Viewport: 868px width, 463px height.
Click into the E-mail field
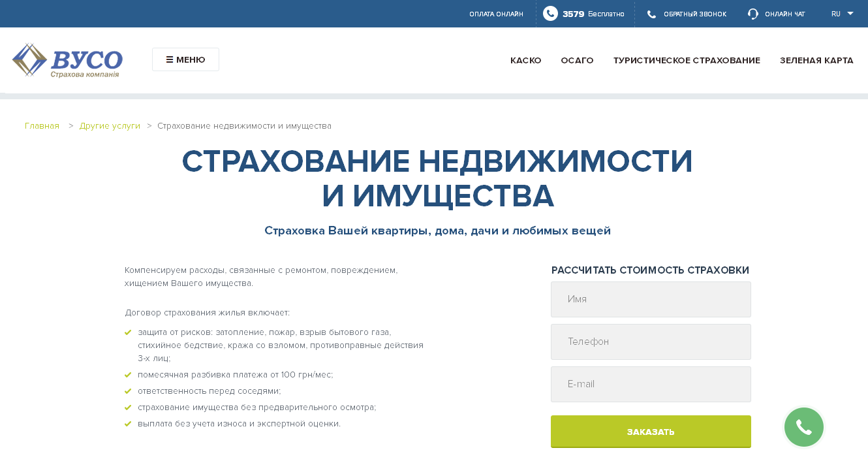pyautogui.click(x=651, y=384)
